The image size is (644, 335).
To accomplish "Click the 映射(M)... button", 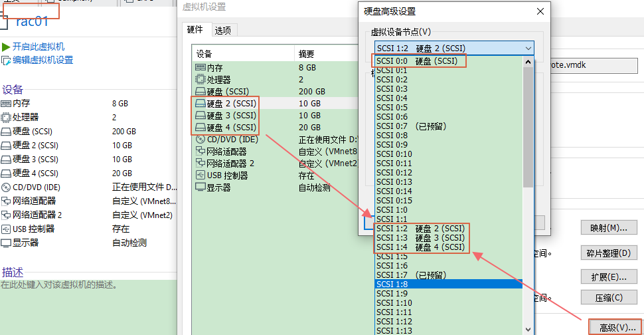I will coord(609,228).
